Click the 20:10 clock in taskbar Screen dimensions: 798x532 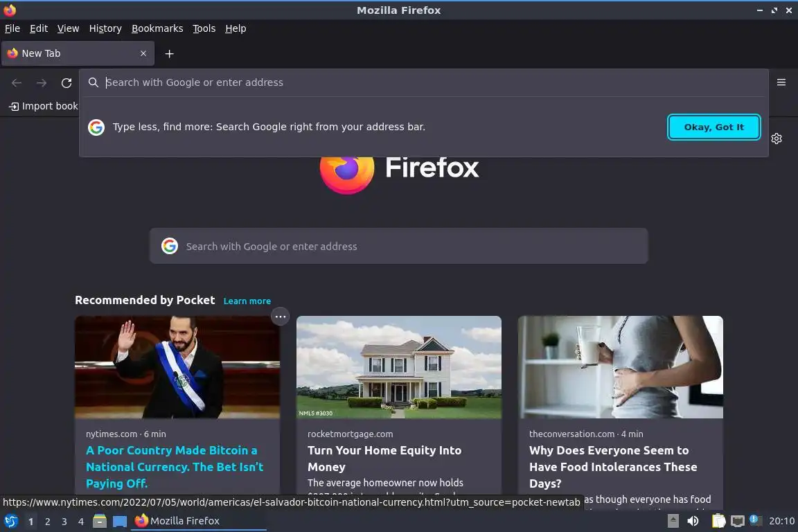[x=781, y=521]
